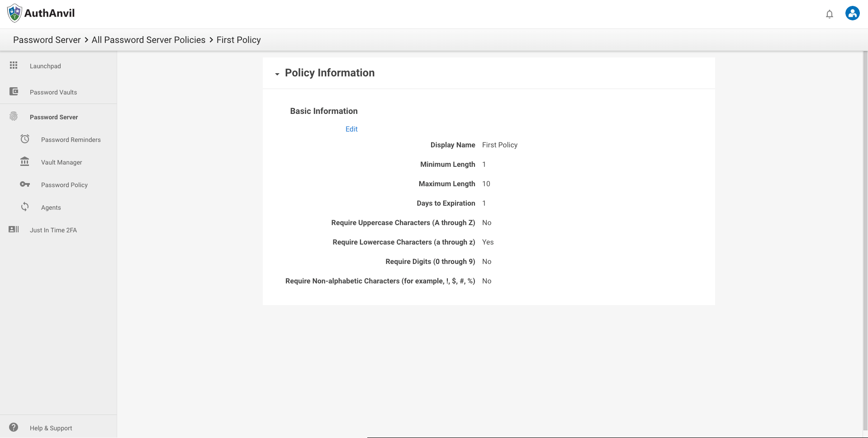Click the Require Non-alphabetic Characters label
Image resolution: width=868 pixels, height=438 pixels.
tap(380, 281)
